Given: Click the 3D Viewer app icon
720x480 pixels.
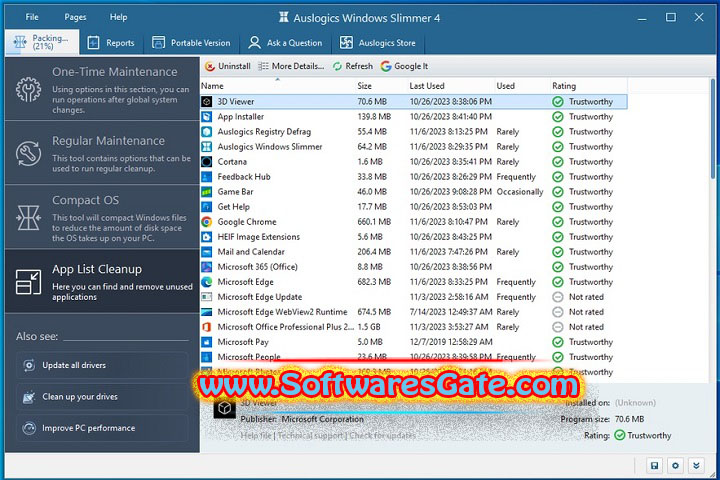Looking at the screenshot, I should click(207, 102).
